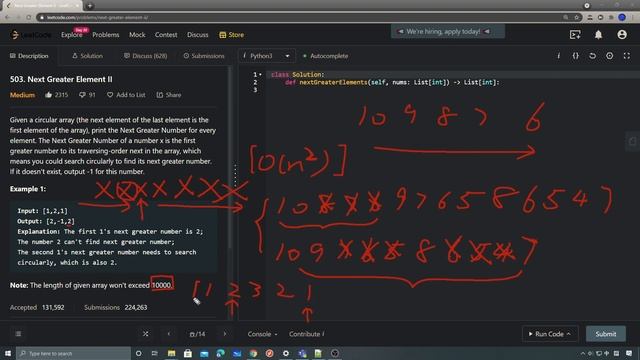Open the code braces icon in the editor toolbar
The image size is (640, 360).
(576, 56)
